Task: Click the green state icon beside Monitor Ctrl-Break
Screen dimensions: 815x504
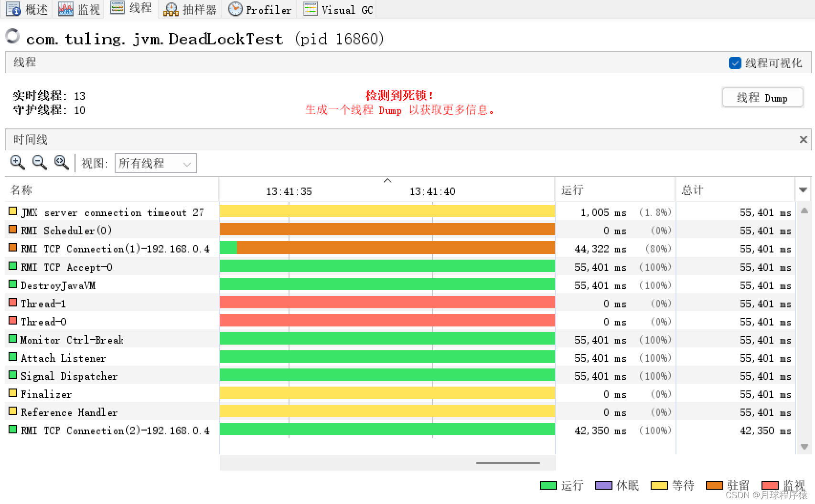Action: tap(13, 338)
